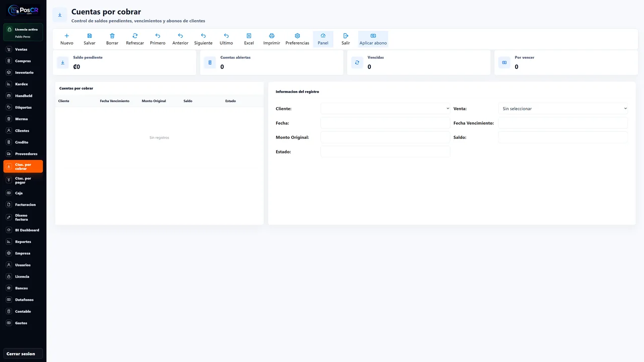Click the Saldo column header

pyautogui.click(x=188, y=101)
